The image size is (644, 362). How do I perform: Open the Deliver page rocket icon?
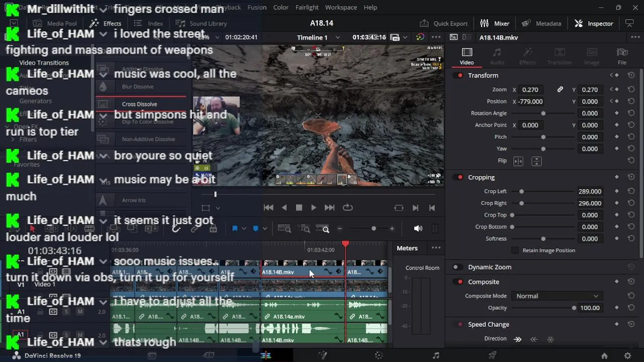pos(493,355)
